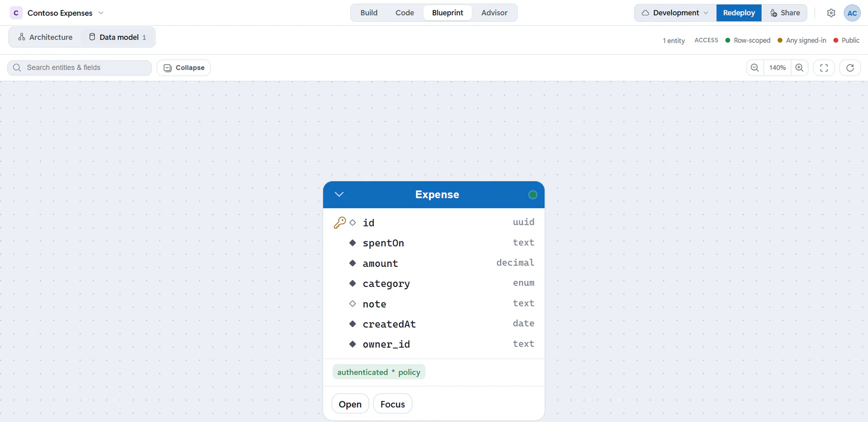Screen dimensions: 868x422
Task: Click the Focus button on Expense card
Action: [393, 404]
